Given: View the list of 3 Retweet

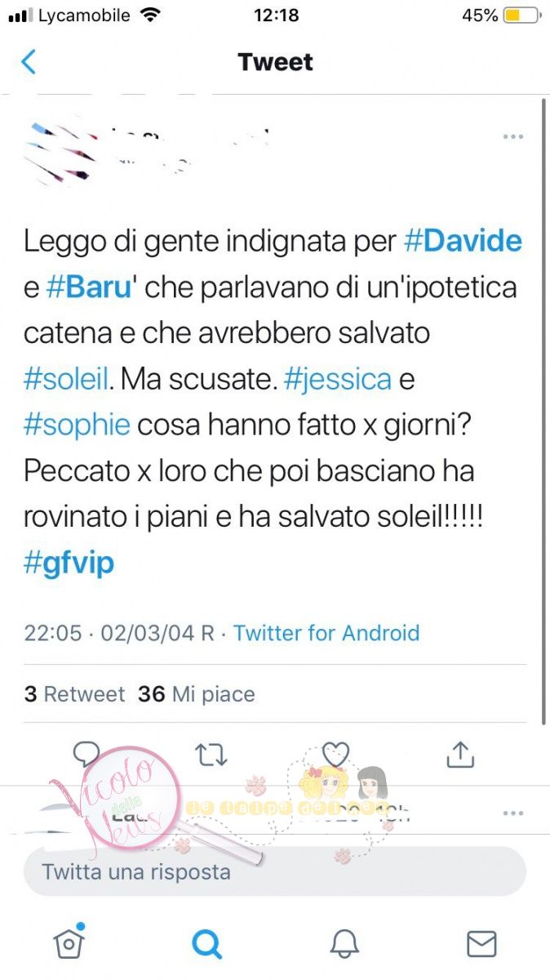Looking at the screenshot, I should [x=74, y=694].
